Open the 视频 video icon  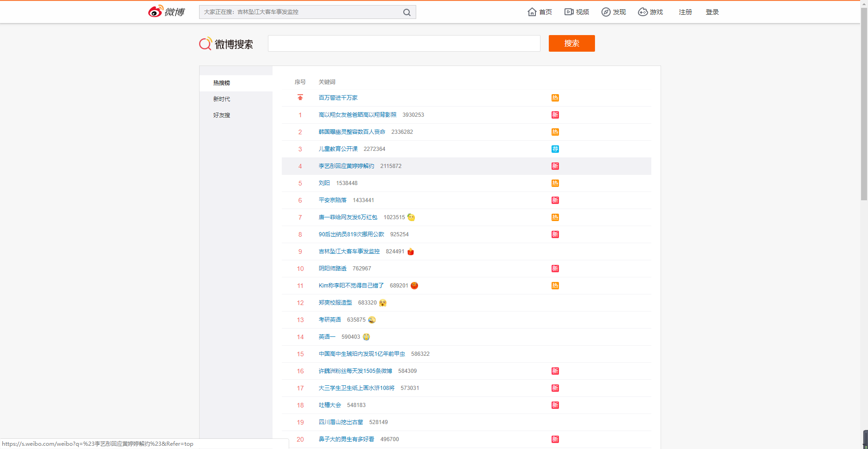click(569, 12)
